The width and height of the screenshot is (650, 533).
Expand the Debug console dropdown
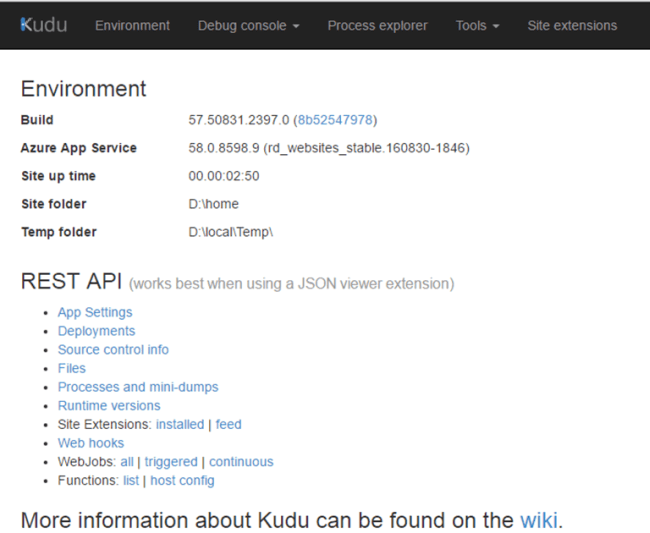tap(248, 25)
